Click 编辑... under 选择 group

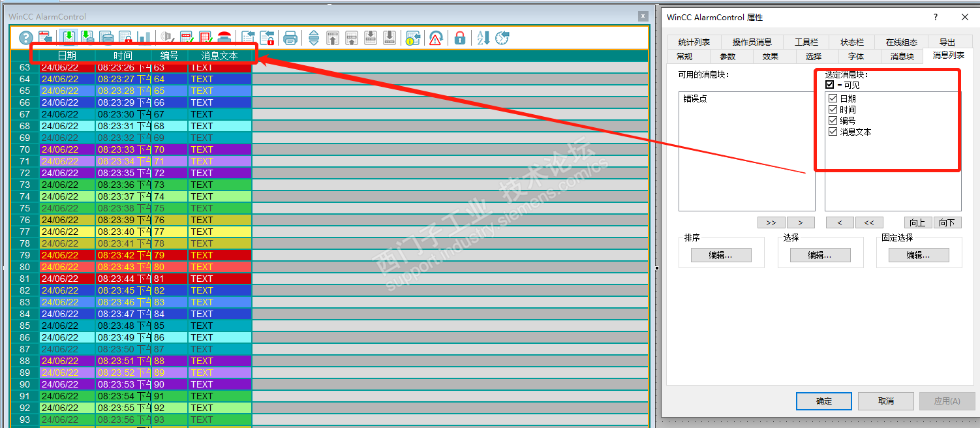tap(820, 255)
